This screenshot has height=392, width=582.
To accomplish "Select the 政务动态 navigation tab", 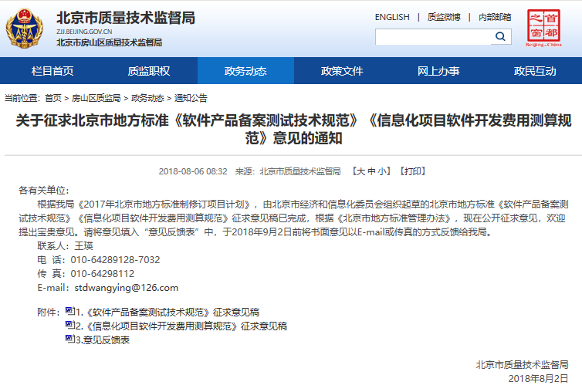I will point(245,71).
